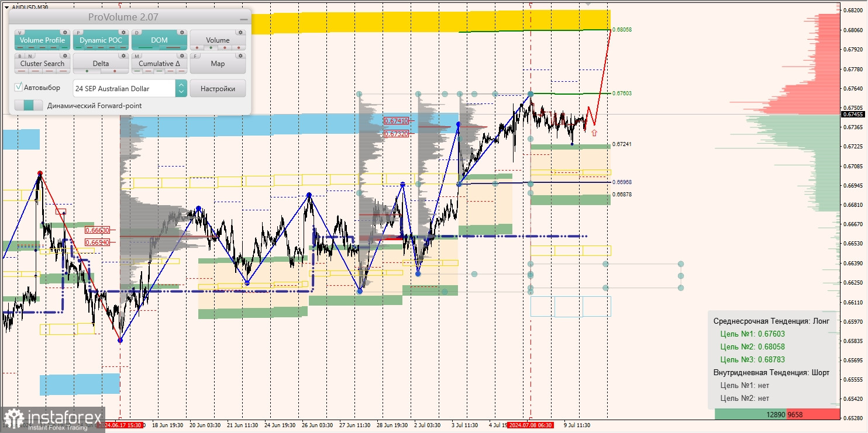Click Цель №3: 0.68783 in trend panel
This screenshot has height=433, width=868.
pyautogui.click(x=752, y=360)
